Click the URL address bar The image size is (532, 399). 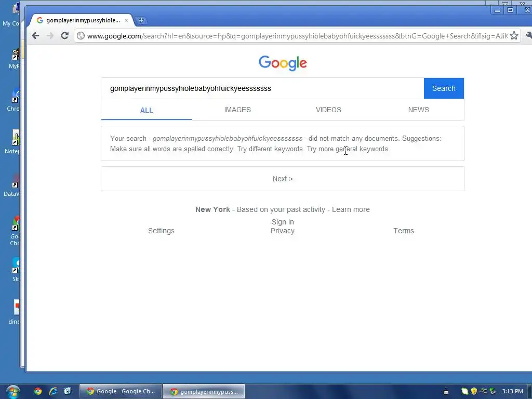(x=297, y=36)
